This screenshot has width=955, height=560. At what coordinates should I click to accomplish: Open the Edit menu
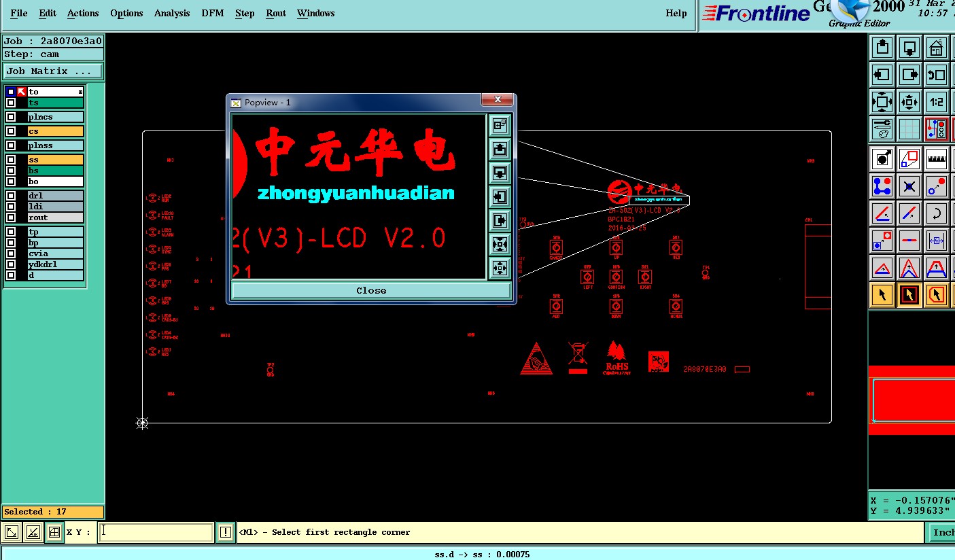(x=48, y=13)
